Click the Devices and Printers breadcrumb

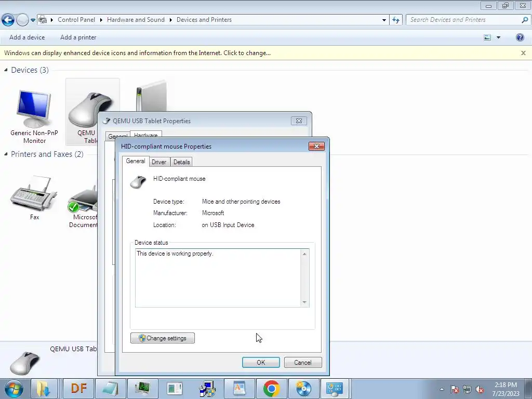tap(204, 20)
